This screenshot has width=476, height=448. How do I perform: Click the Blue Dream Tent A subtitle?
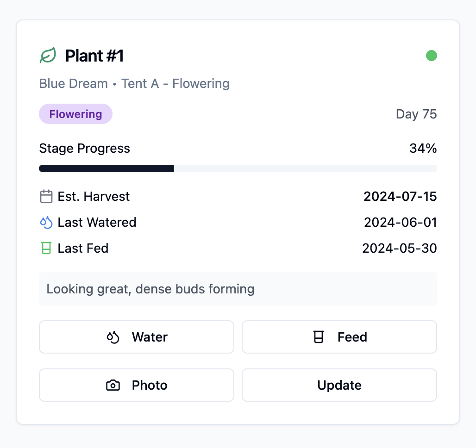tap(134, 83)
